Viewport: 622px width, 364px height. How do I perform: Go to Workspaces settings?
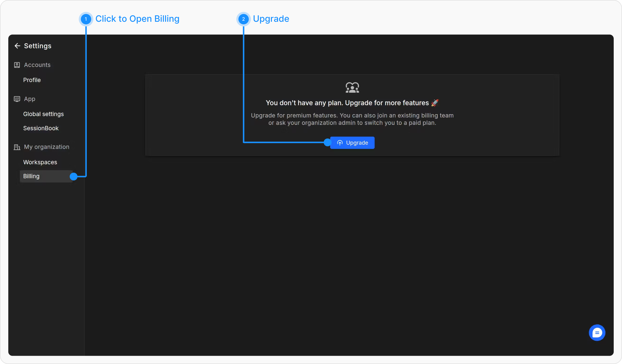[40, 162]
